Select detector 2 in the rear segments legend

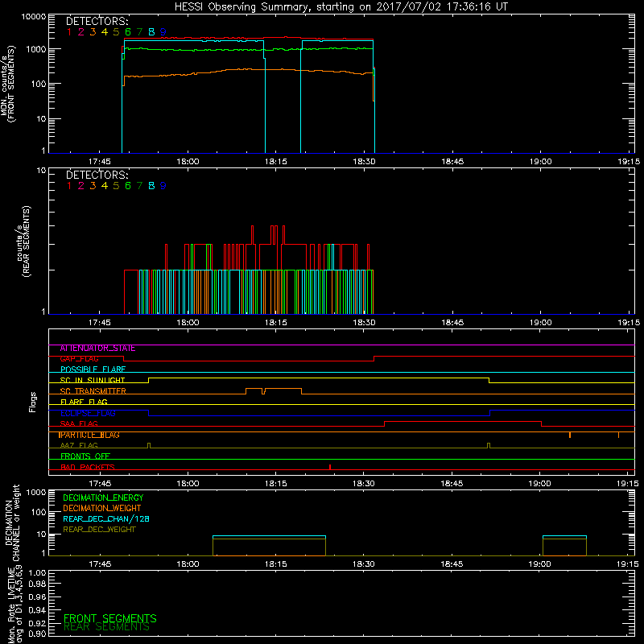point(81,186)
